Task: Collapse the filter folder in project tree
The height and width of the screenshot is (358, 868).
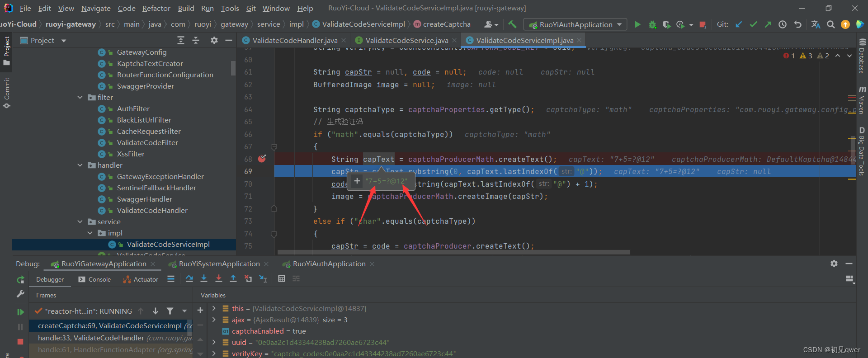Action: tap(80, 97)
